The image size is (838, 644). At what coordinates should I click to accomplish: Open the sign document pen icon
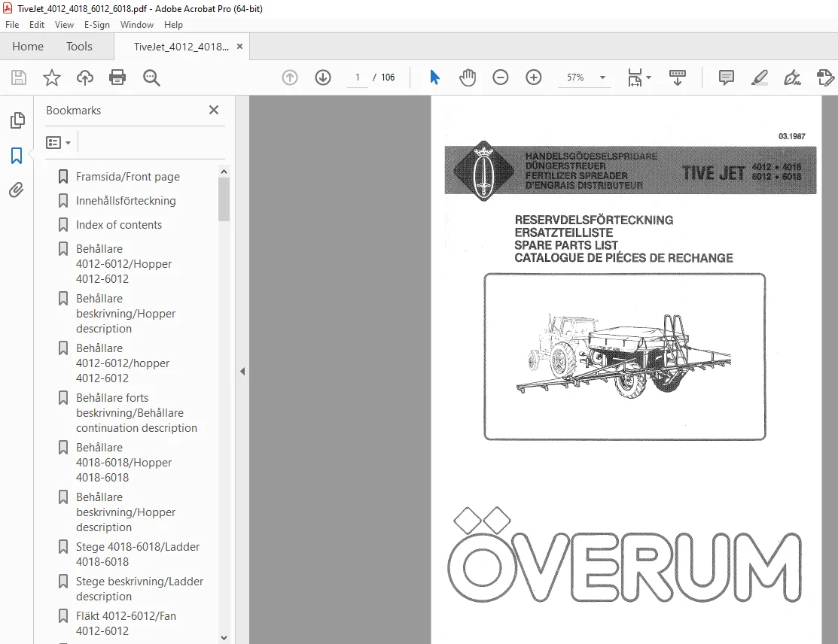pos(792,78)
